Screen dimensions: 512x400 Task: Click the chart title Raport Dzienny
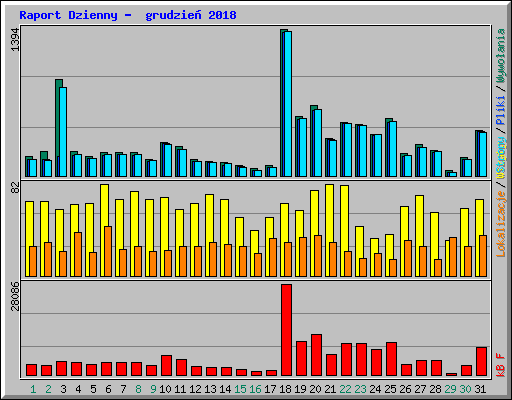(x=68, y=15)
